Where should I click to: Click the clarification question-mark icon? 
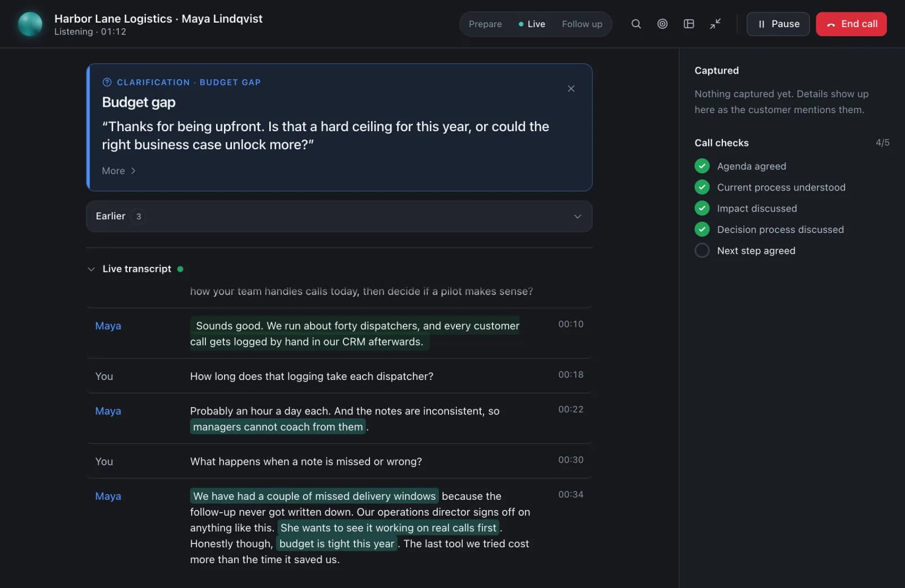click(x=107, y=82)
